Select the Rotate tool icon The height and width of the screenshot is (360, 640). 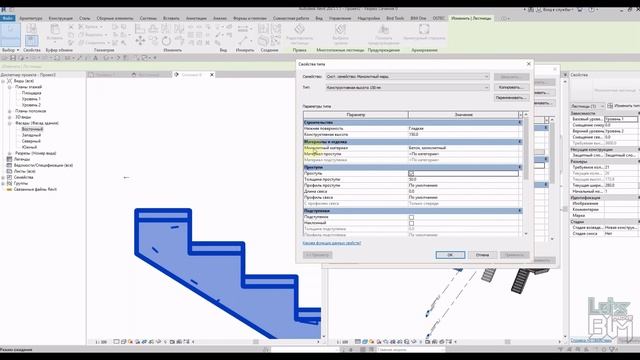pyautogui.click(x=166, y=41)
